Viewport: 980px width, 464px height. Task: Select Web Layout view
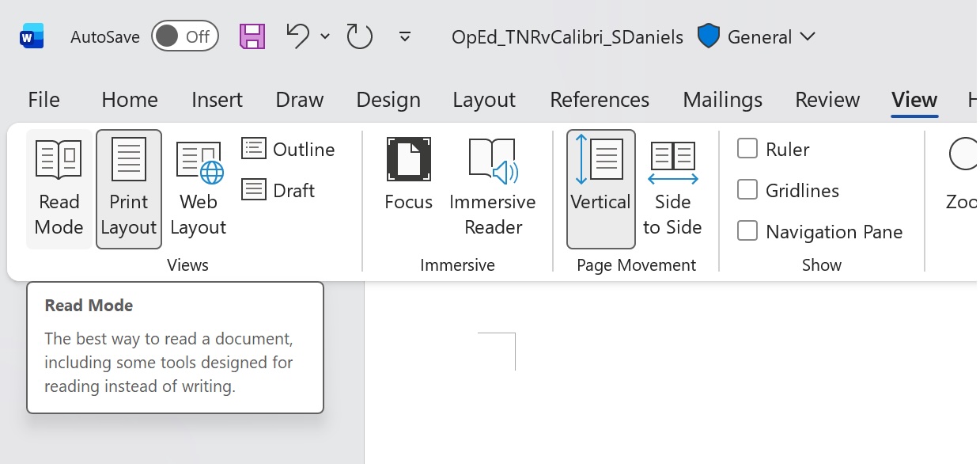pyautogui.click(x=197, y=190)
